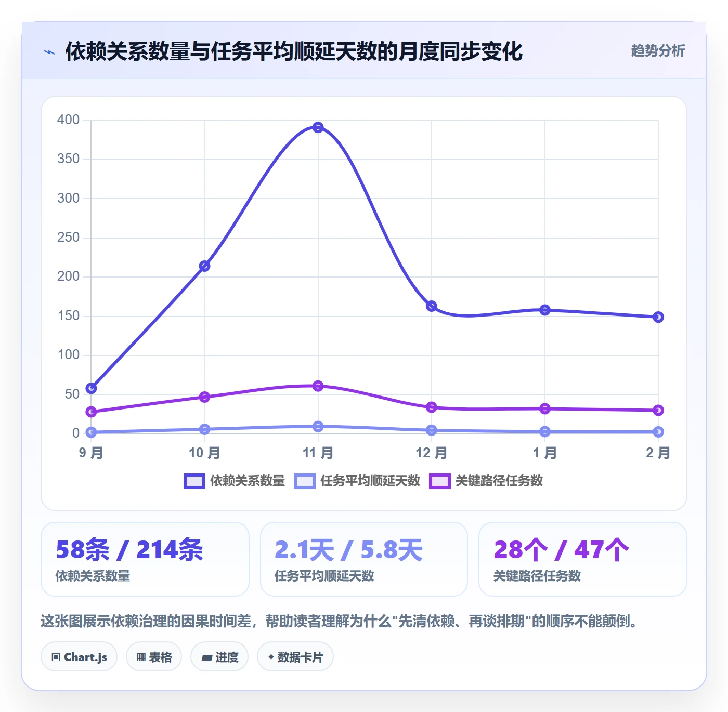
Task: Click the 数据卡片 tag chip
Action: pos(295,657)
